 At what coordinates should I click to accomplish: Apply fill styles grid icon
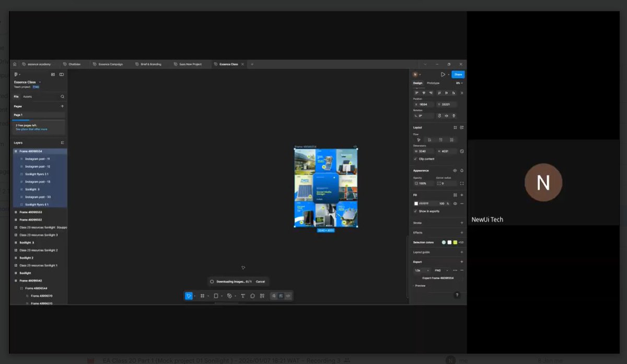(455, 195)
